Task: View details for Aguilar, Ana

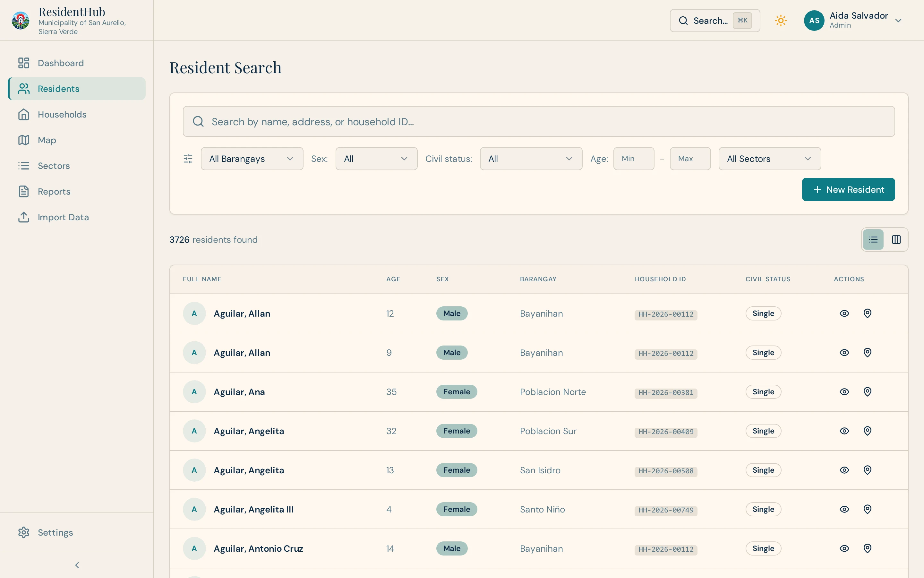Action: click(844, 392)
